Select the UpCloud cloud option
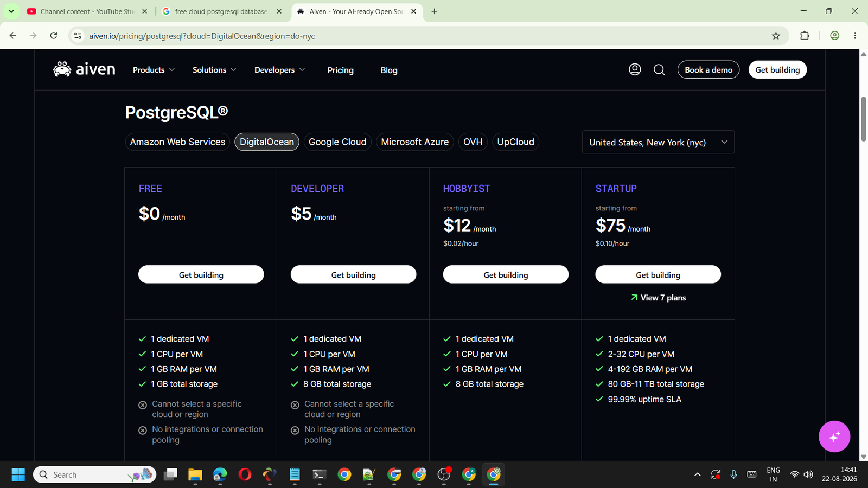868x488 pixels. point(516,142)
